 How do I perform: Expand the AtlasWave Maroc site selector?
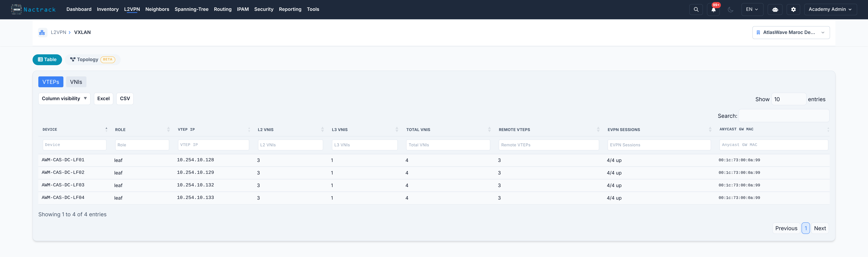(791, 32)
